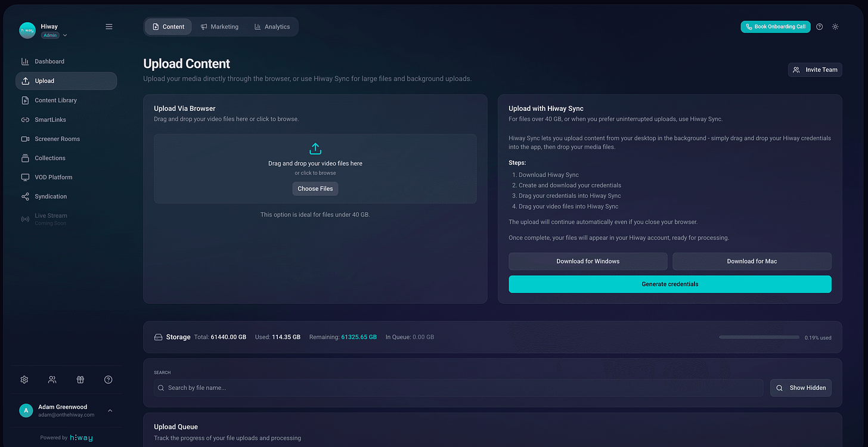Click Download for Windows
The height and width of the screenshot is (447, 868).
click(x=588, y=261)
